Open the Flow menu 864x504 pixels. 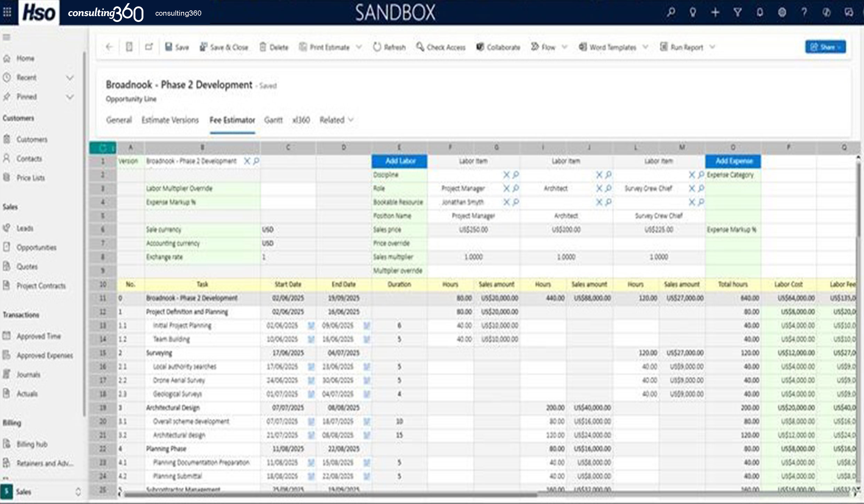pos(543,47)
